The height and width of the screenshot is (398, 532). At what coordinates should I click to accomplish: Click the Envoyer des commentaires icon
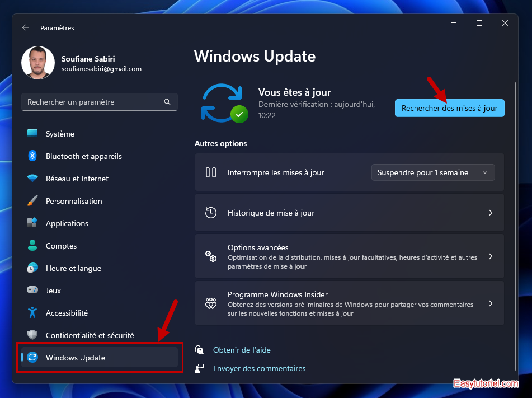[x=199, y=368]
